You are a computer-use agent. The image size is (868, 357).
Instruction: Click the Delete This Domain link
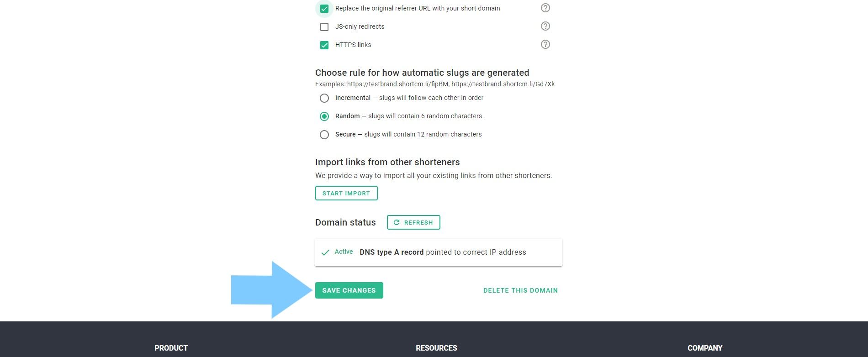(520, 290)
